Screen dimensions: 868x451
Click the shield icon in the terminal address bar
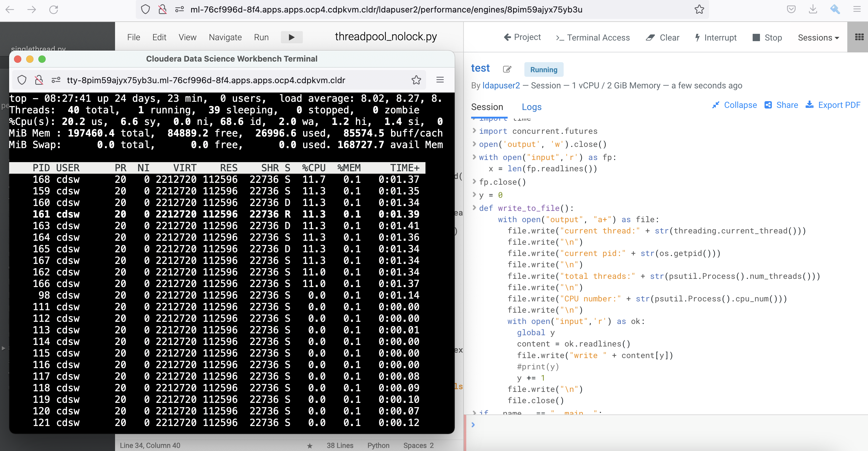[22, 80]
